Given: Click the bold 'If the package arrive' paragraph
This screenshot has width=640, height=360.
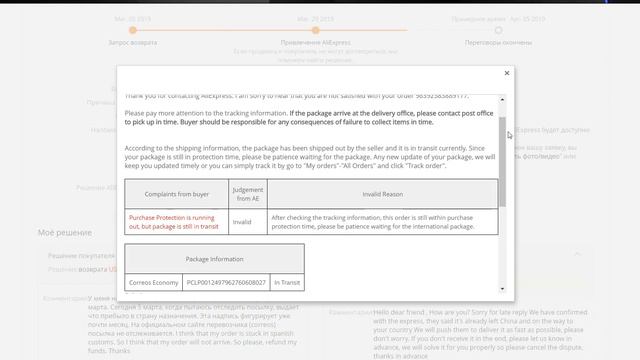Looking at the screenshot, I should pyautogui.click(x=309, y=118).
